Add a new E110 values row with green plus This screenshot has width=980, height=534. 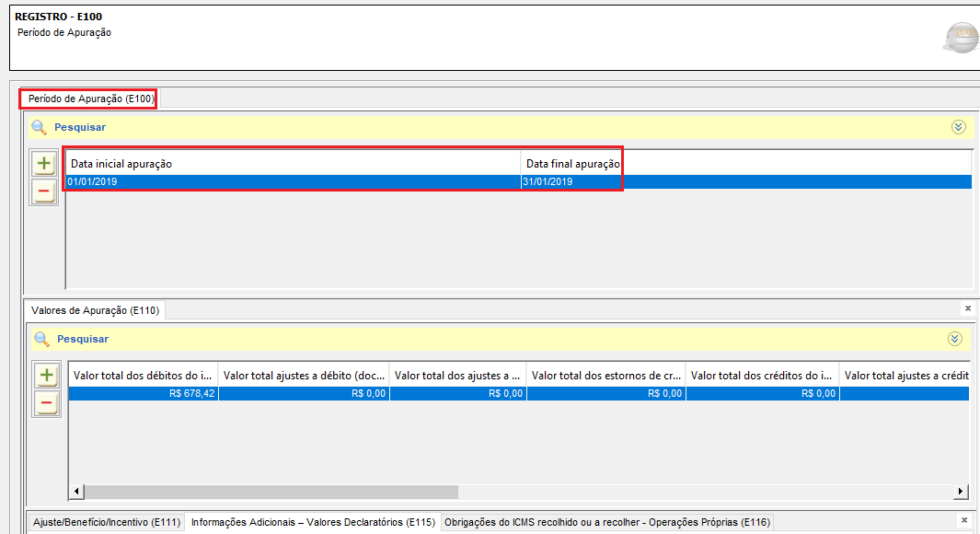coord(46,375)
